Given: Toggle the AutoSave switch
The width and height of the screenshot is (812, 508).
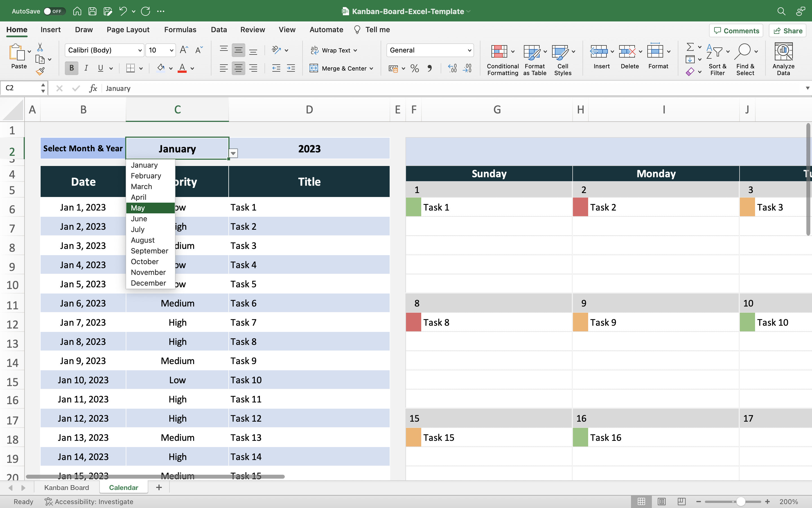Looking at the screenshot, I should coord(54,11).
